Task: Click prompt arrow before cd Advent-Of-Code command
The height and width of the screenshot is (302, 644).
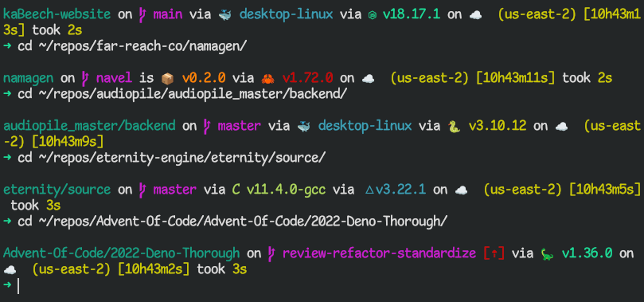Action: [7, 222]
